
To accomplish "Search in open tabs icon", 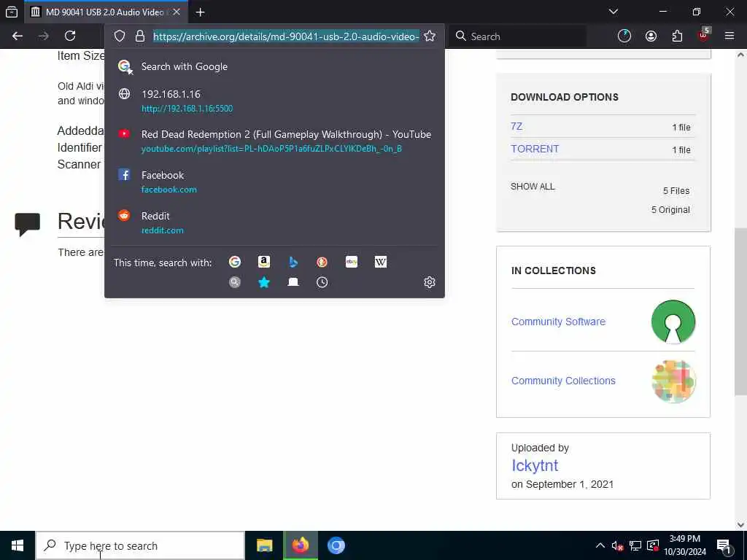I will pos(293,282).
